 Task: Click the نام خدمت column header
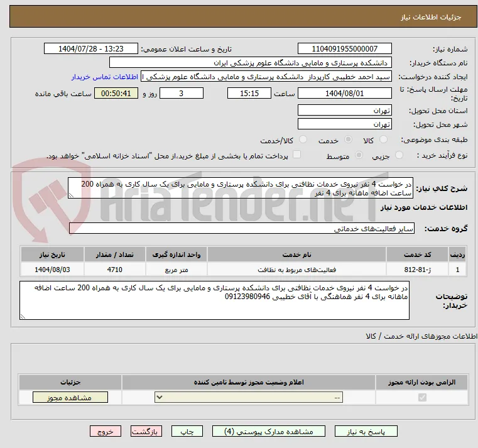pyautogui.click(x=296, y=254)
